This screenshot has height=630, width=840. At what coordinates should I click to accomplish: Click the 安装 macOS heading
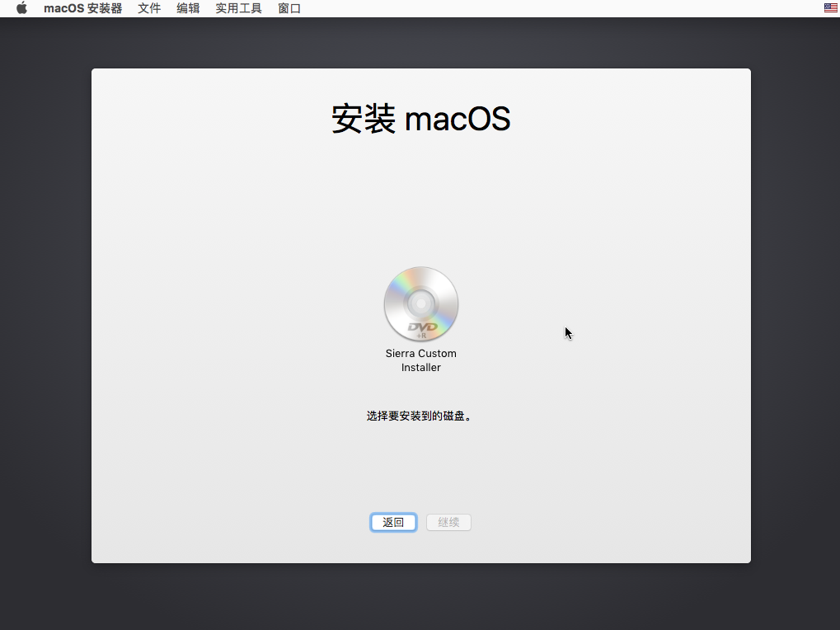(421, 119)
